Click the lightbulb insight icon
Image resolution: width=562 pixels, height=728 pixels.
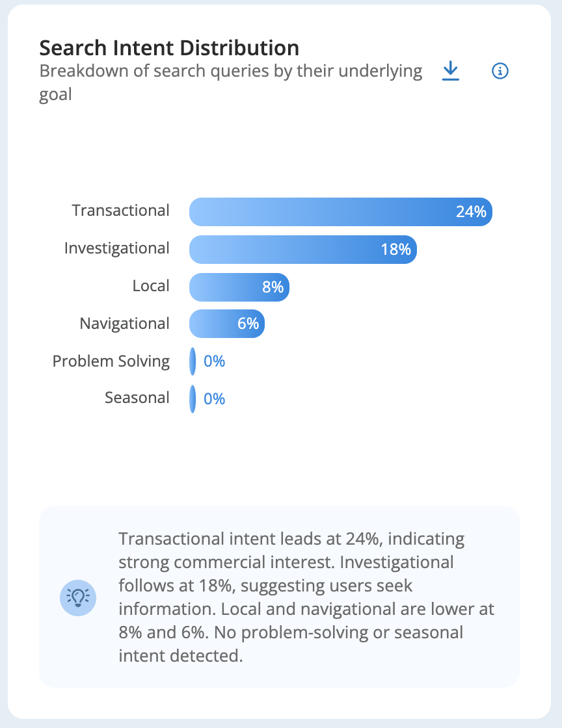coord(78,597)
